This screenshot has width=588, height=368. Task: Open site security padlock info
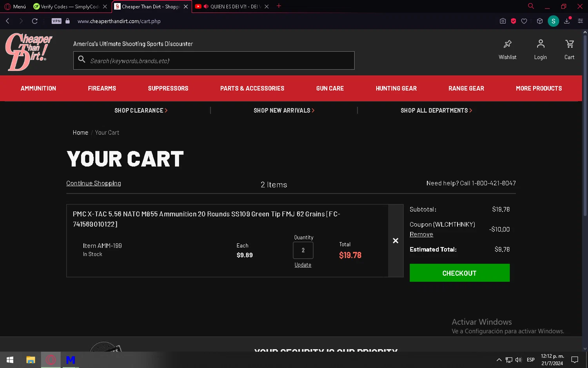point(67,21)
